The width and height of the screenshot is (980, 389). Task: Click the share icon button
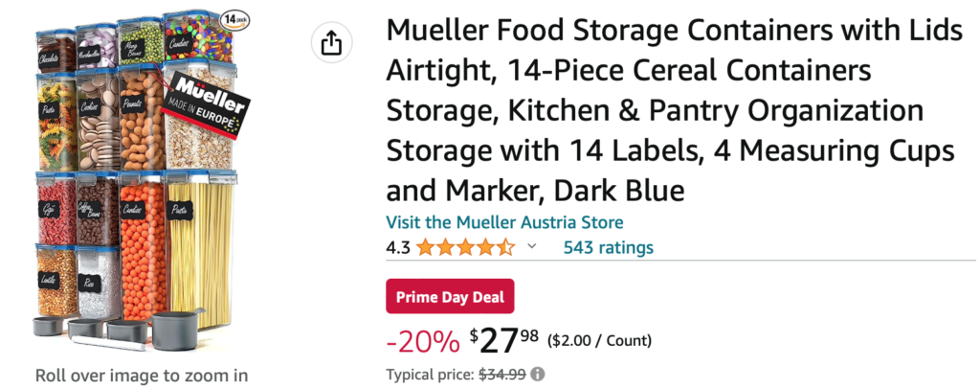(x=331, y=42)
